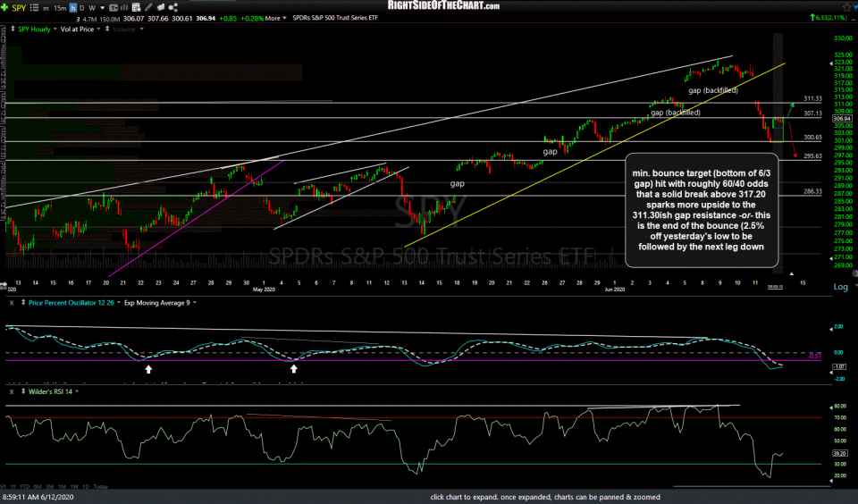Select the pencil drawing tool
This screenshot has height=504, width=858.
tap(148, 7)
